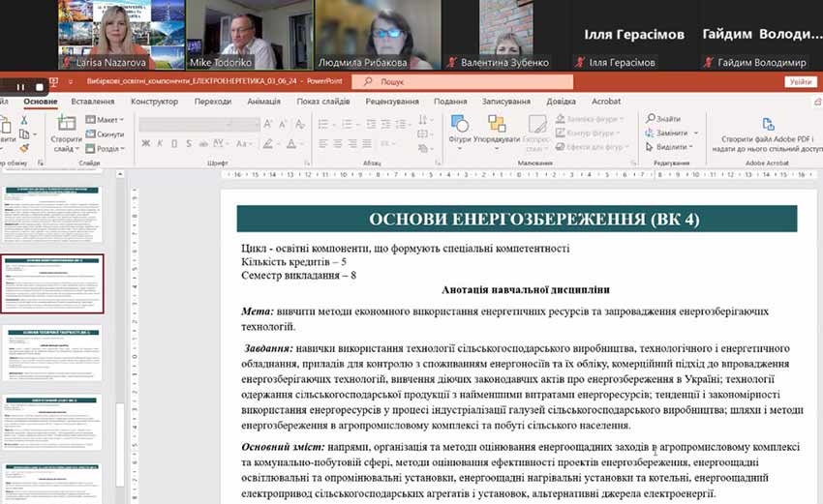Open the Section (Розділ) dropdown
This screenshot has height=504, width=823.
click(x=108, y=148)
